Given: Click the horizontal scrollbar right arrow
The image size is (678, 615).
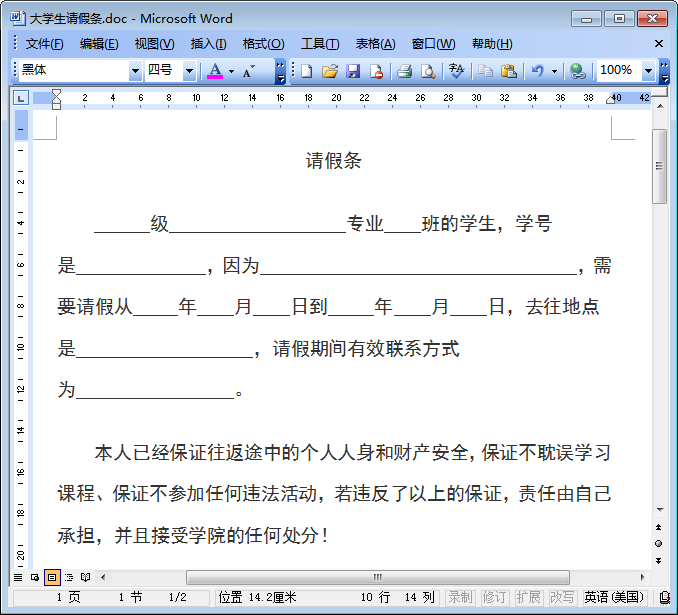Looking at the screenshot, I should 642,577.
